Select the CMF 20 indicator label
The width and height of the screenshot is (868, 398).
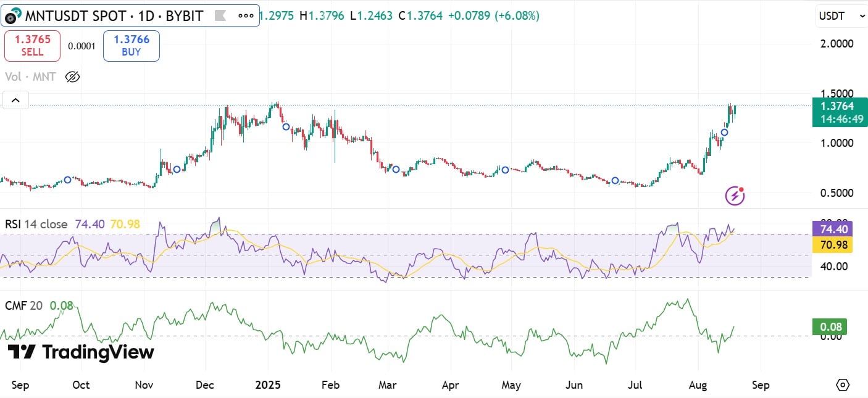tap(23, 305)
